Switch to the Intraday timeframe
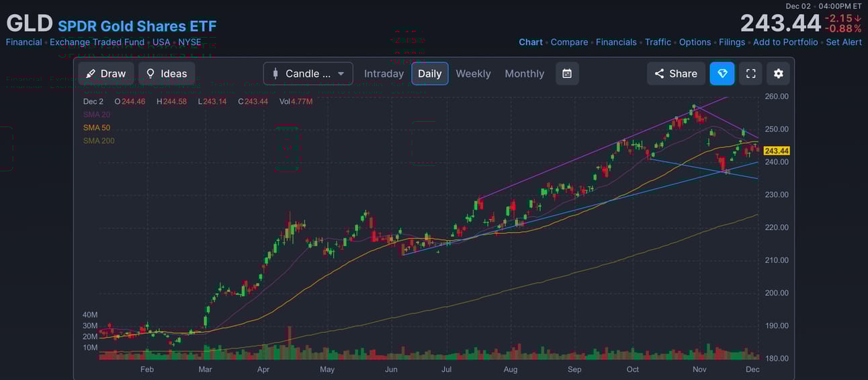The width and height of the screenshot is (868, 380). coord(384,73)
